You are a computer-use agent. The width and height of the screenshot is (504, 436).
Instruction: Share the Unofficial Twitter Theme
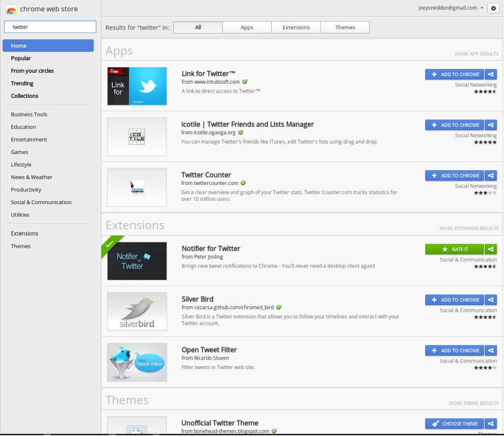tap(491, 424)
